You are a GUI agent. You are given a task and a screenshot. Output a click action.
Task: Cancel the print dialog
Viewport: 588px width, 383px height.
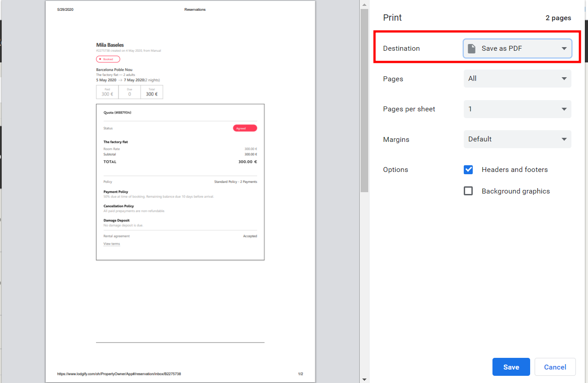(x=555, y=367)
